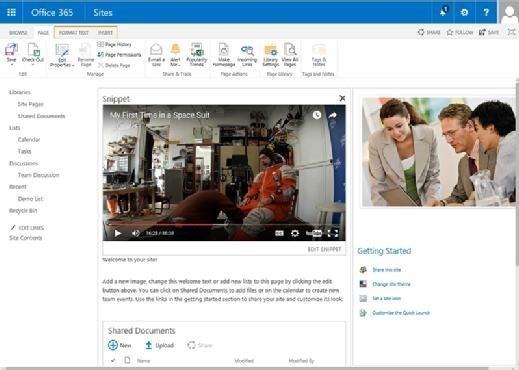The height and width of the screenshot is (370, 519).
Task: Open the help question mark
Action: (486, 12)
